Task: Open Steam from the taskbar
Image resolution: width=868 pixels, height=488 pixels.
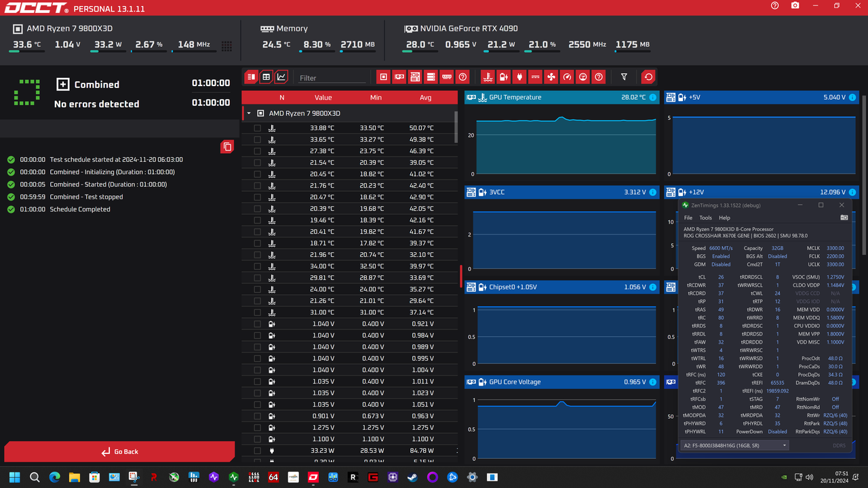Action: click(x=412, y=477)
